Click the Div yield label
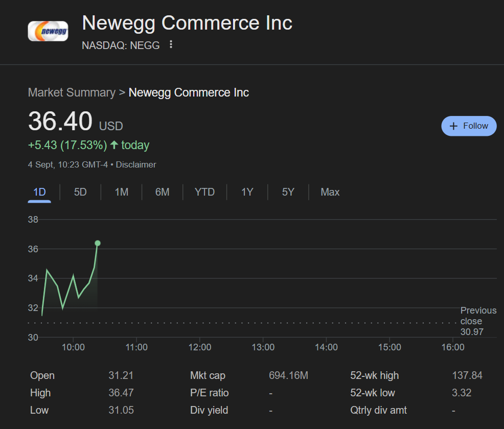This screenshot has height=429, width=504. [x=209, y=410]
